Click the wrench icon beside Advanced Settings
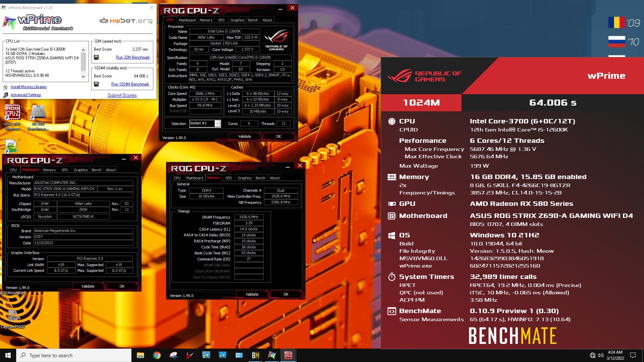The image size is (644, 362). (x=5, y=95)
